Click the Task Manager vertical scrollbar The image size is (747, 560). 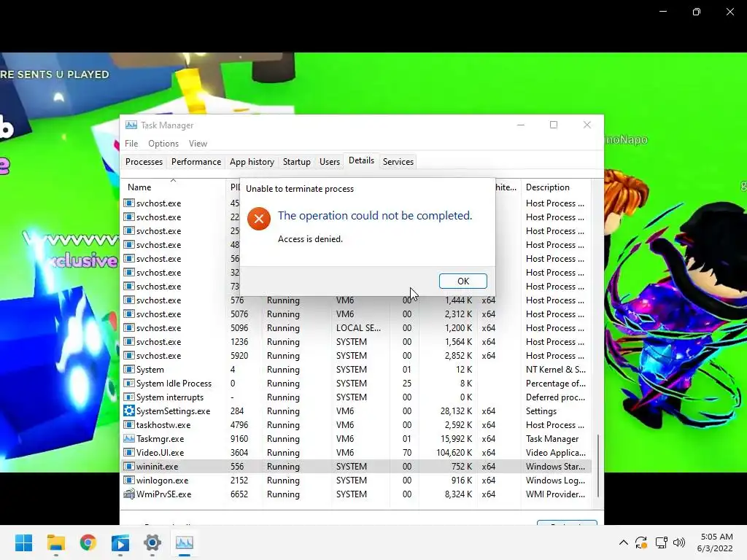[598, 465]
